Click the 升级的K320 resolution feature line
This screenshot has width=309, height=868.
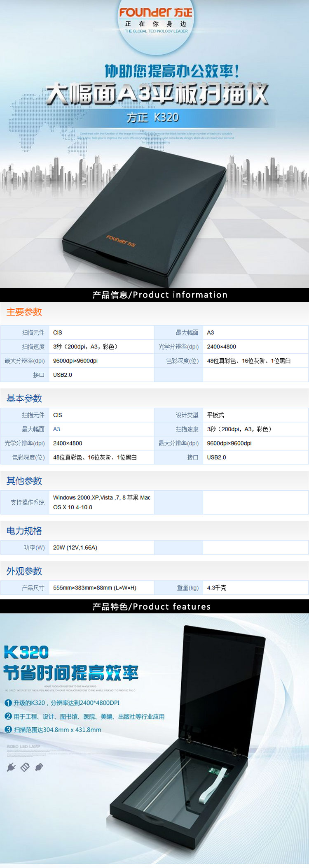tap(66, 703)
